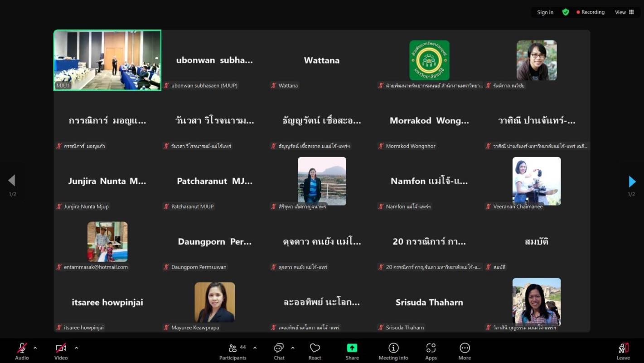Turn on camera with Video button
The width and height of the screenshot is (644, 363).
[x=61, y=348]
